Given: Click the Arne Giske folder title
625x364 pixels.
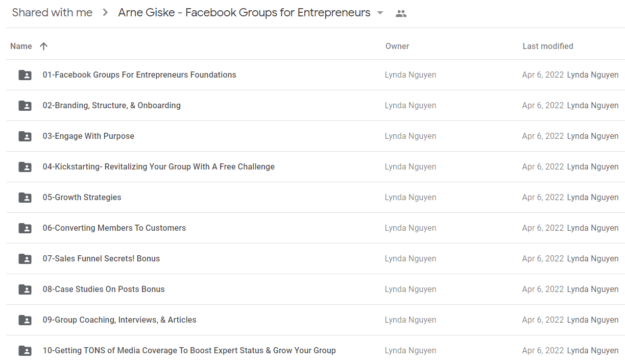Looking at the screenshot, I should (244, 13).
